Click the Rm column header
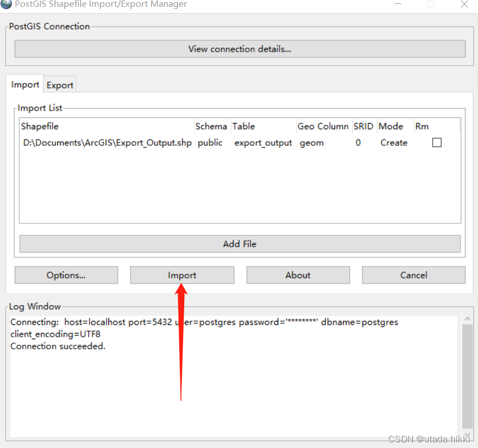The image size is (478, 448). 437,126
